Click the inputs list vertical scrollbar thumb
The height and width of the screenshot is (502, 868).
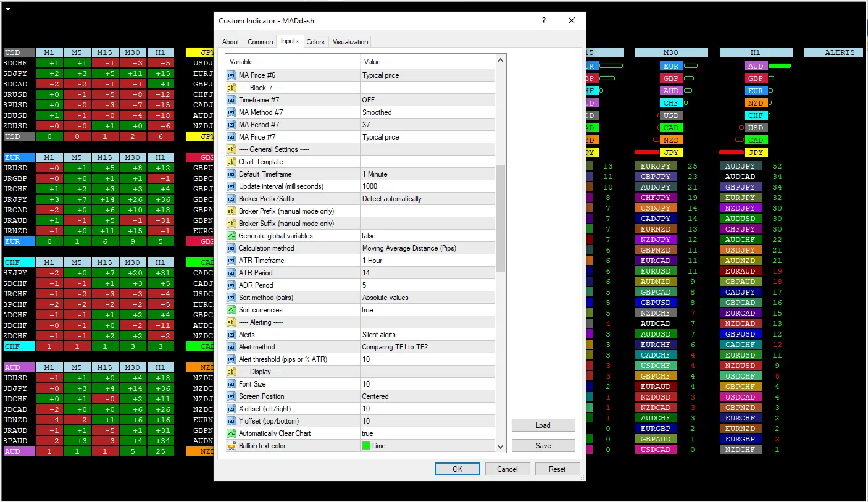coord(501,218)
